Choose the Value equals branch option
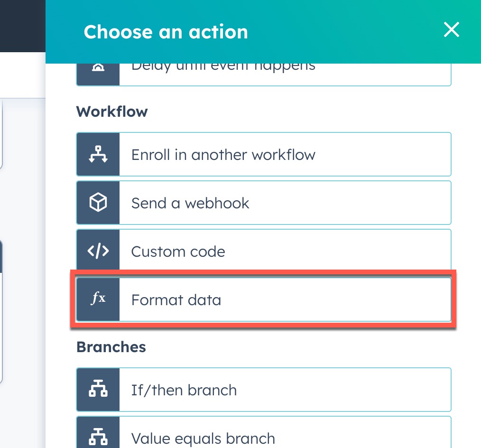The width and height of the screenshot is (481, 448). click(x=203, y=438)
